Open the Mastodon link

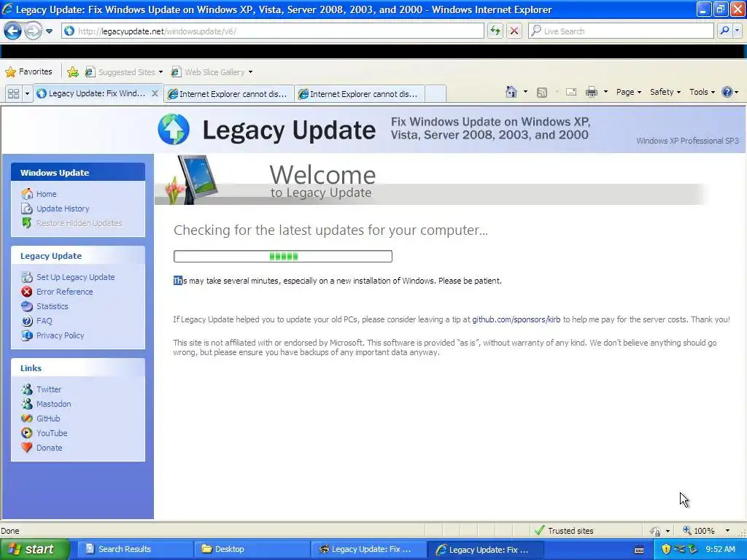click(x=53, y=404)
